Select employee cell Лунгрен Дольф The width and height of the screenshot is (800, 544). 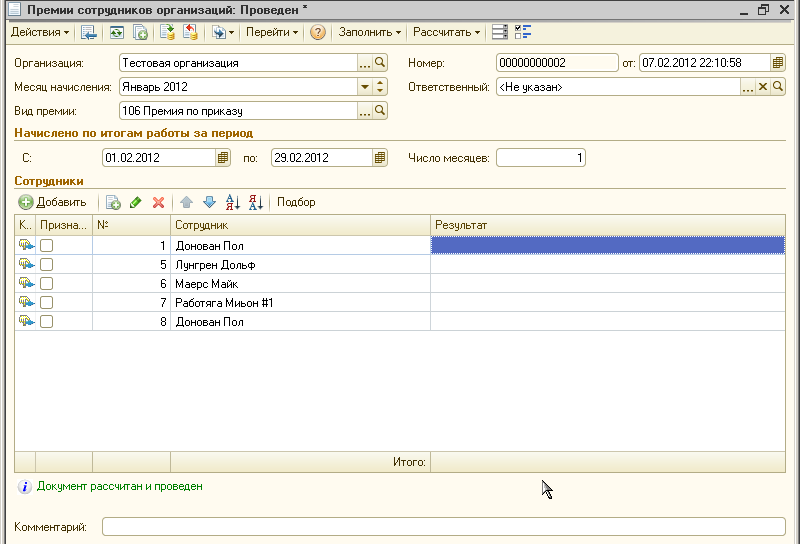coord(301,264)
